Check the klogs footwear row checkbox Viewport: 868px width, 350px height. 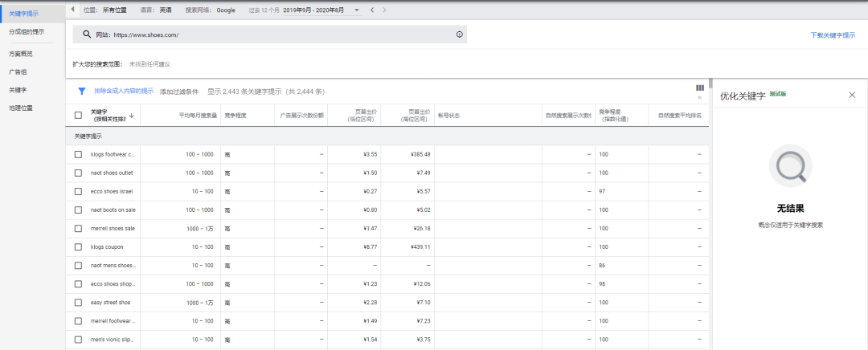tap(78, 154)
